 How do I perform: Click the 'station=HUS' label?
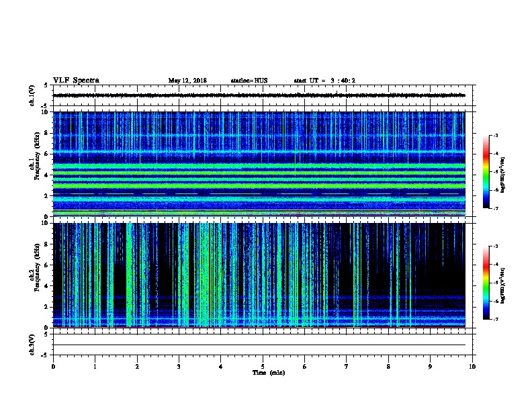point(249,81)
